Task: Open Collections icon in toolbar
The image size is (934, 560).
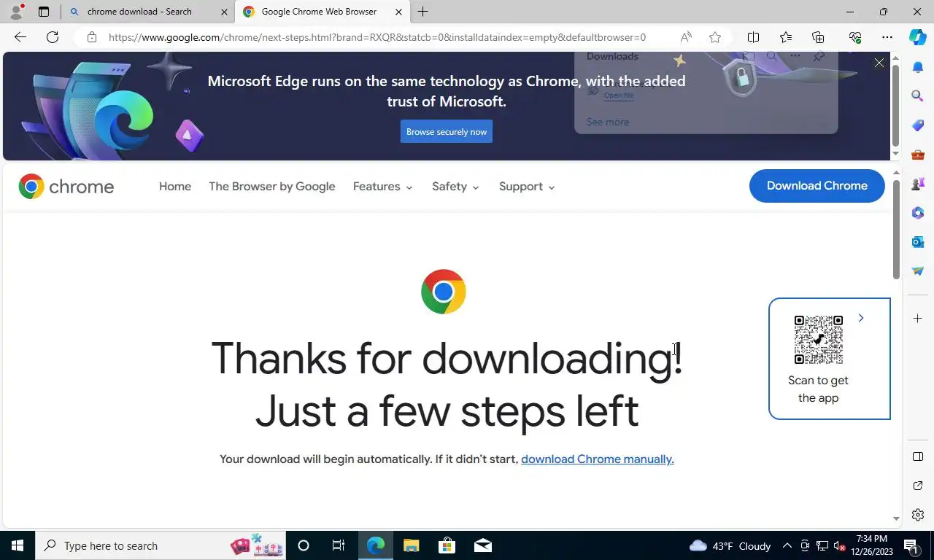Action: [818, 37]
